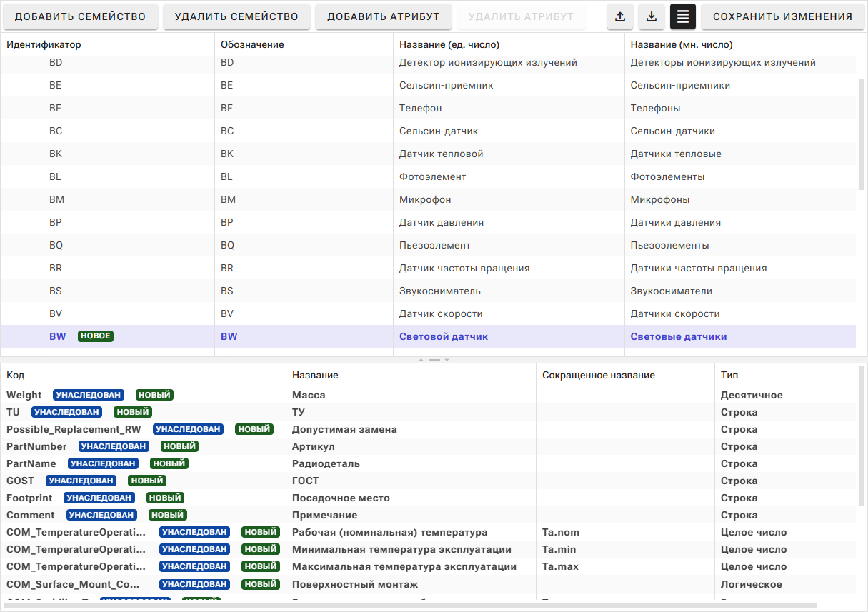The image size is (868, 612).
Task: Click the "УНАСЛЕДОВАН" badge next to Weight
Action: tap(89, 395)
